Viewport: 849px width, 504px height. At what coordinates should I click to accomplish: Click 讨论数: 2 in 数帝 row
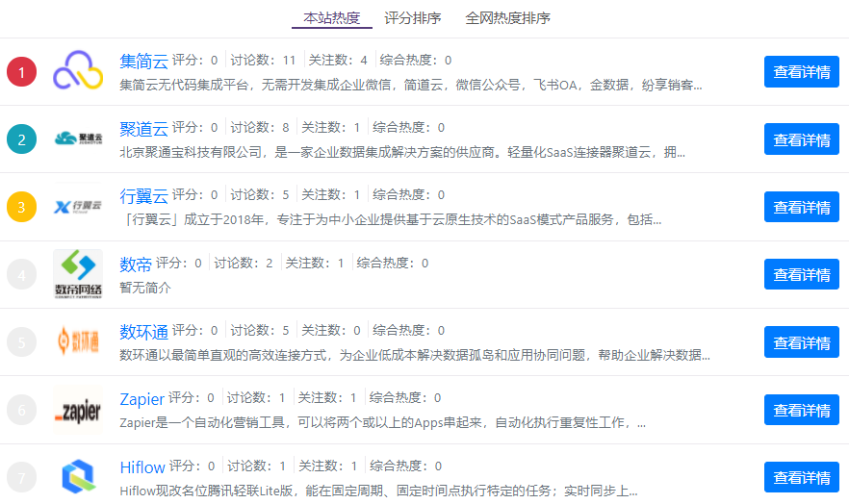pyautogui.click(x=244, y=264)
